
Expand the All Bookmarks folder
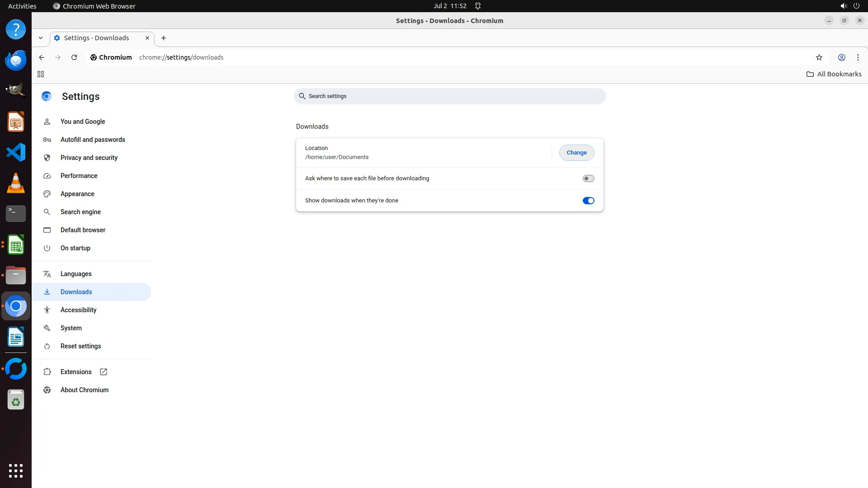coord(834,74)
